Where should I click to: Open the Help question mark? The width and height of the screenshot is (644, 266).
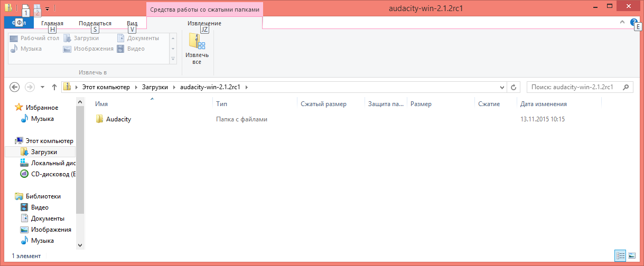coord(634,22)
